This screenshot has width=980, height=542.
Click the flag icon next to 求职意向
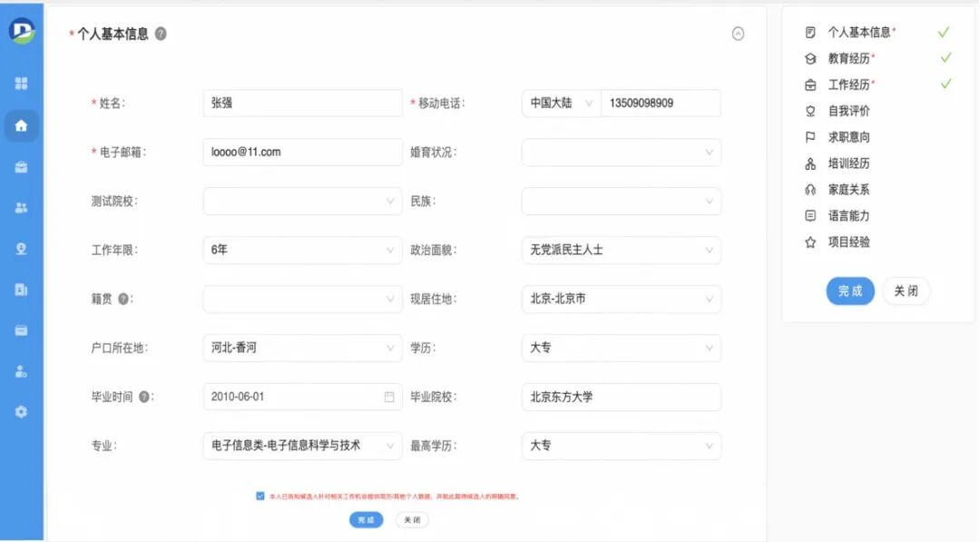[811, 136]
